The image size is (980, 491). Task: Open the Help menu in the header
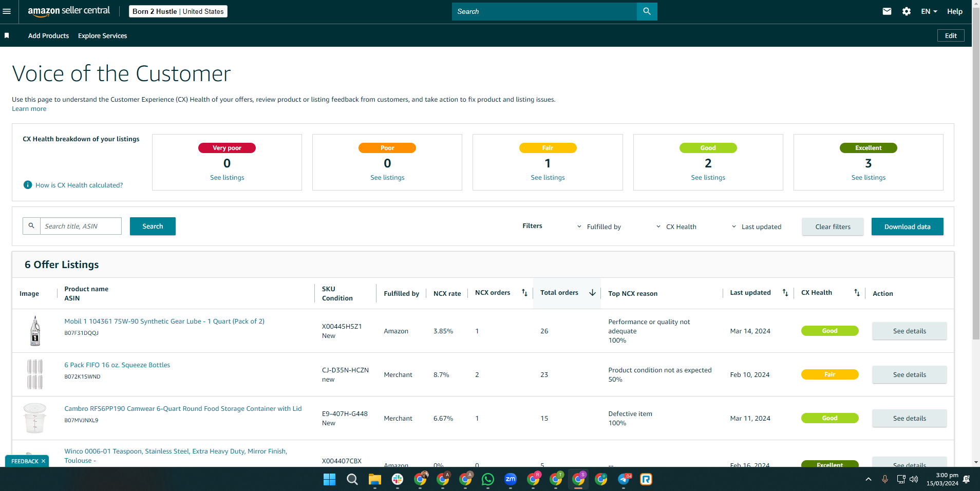point(955,11)
